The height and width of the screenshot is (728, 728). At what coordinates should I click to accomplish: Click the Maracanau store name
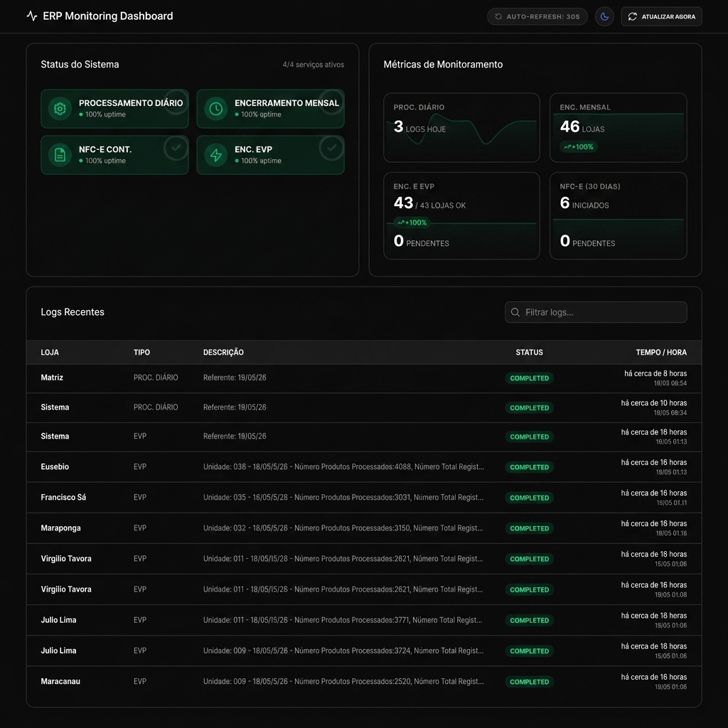(x=60, y=681)
